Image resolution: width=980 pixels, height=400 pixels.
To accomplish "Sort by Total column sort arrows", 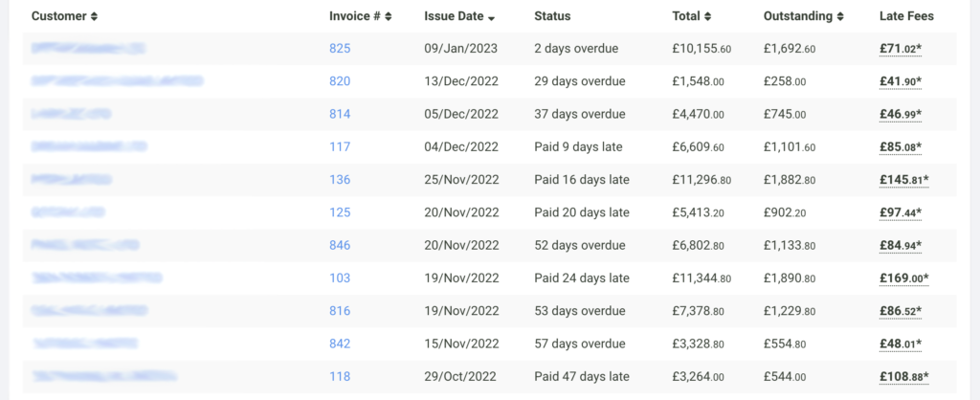I will click(x=707, y=16).
